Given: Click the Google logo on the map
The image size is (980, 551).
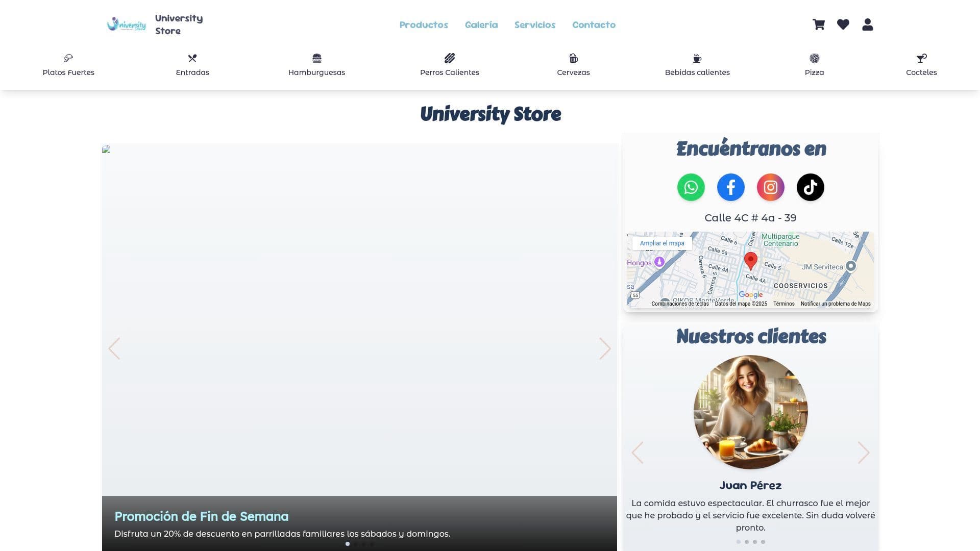Looking at the screenshot, I should point(751,295).
